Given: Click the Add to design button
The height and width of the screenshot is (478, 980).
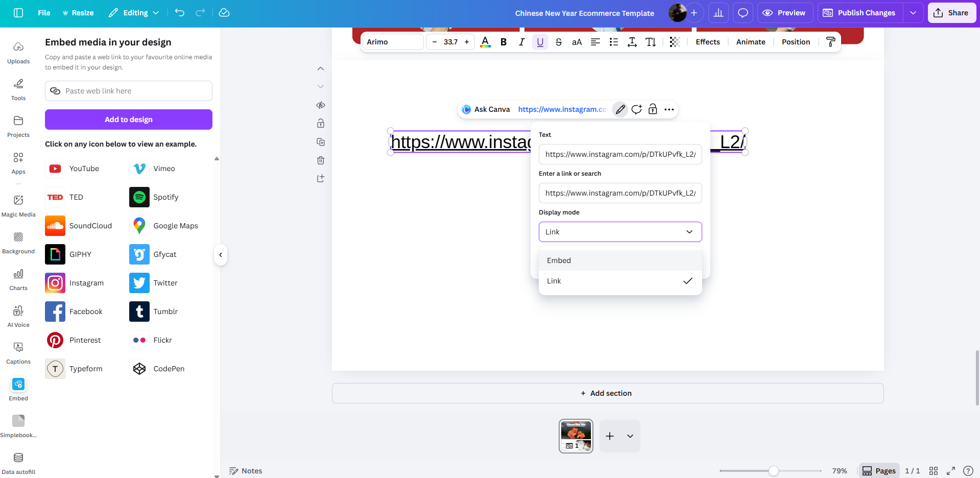Looking at the screenshot, I should pos(129,119).
